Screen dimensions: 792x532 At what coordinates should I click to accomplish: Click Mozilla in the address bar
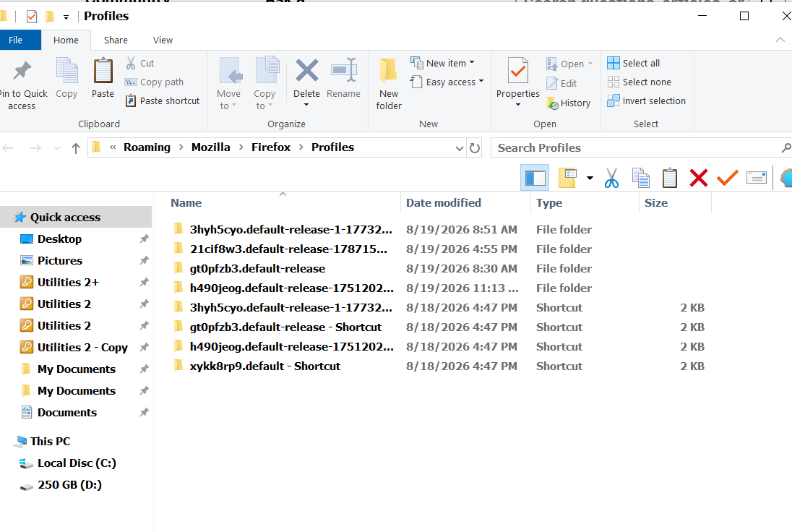click(x=210, y=147)
